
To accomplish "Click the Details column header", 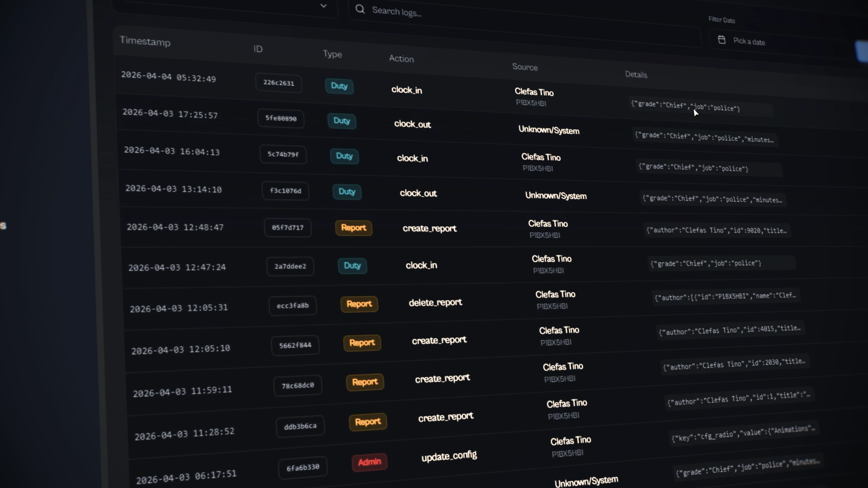I will [x=636, y=75].
